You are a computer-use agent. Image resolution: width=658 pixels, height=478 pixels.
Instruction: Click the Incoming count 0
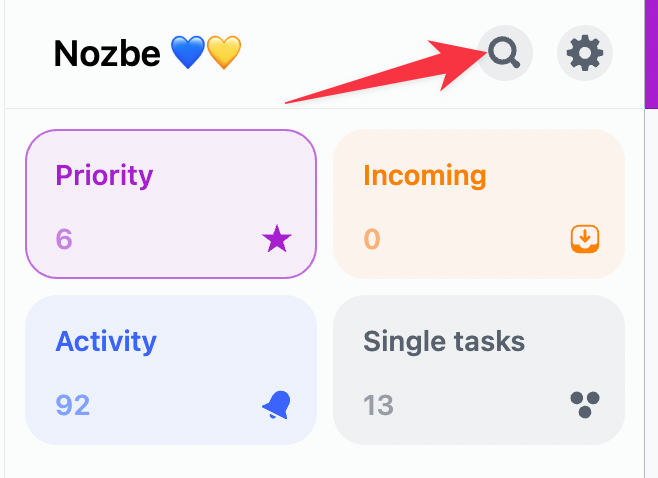click(x=372, y=239)
